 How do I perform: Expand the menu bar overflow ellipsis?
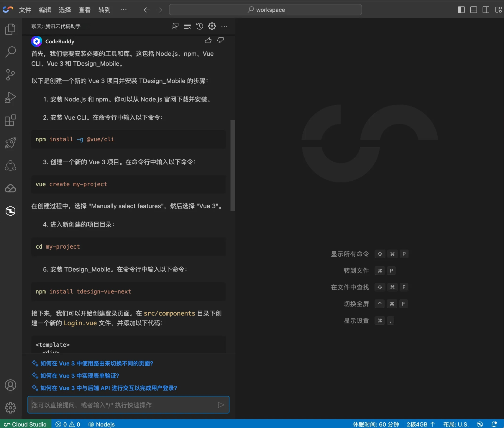(x=124, y=10)
